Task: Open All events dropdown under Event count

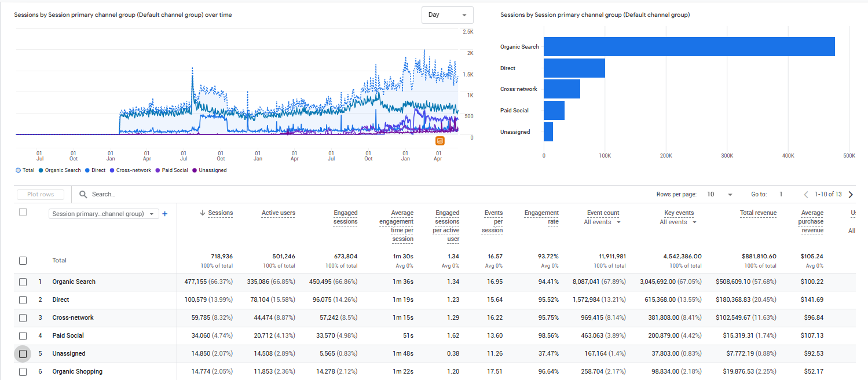Action: (602, 222)
